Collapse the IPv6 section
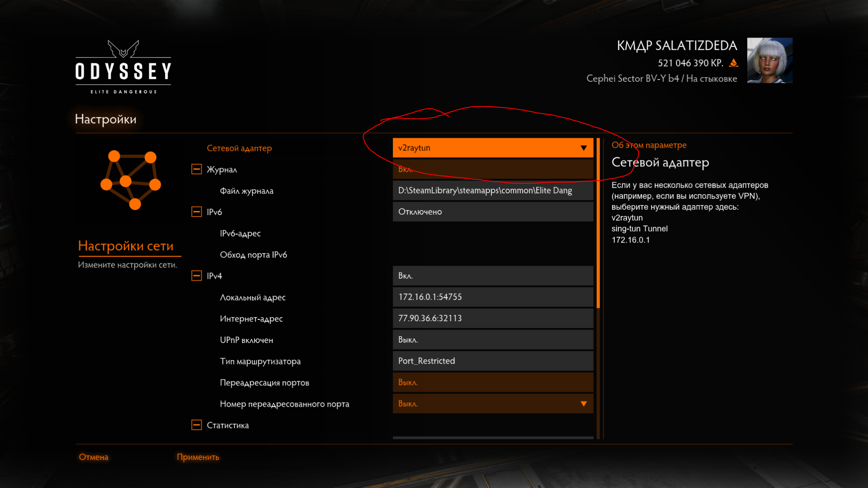This screenshot has height=488, width=868. (x=197, y=211)
